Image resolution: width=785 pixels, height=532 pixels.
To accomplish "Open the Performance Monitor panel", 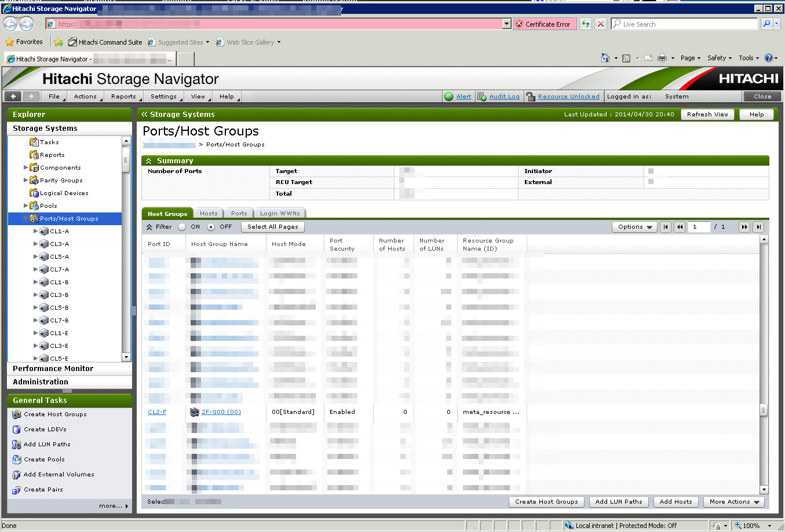I will coord(70,369).
